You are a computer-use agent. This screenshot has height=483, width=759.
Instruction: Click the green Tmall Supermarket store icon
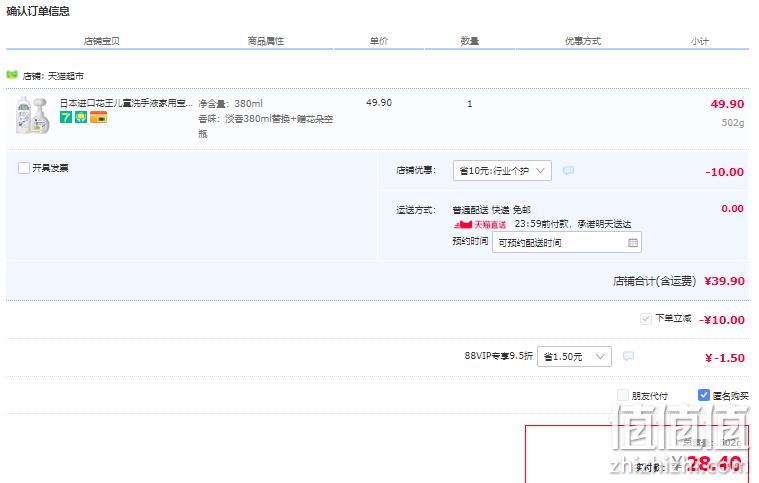pos(12,75)
